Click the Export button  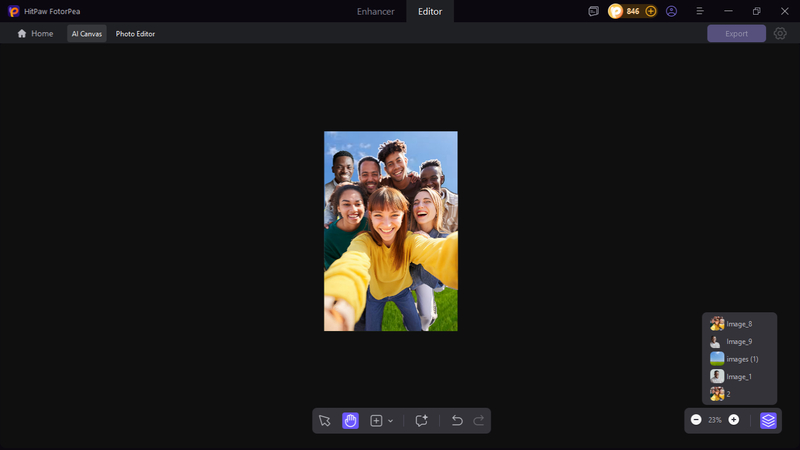tap(736, 34)
